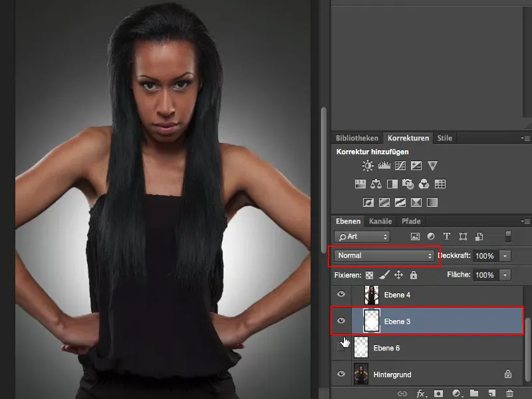Hide the Ebene 3 layer
The height and width of the screenshot is (399, 532).
(x=341, y=321)
